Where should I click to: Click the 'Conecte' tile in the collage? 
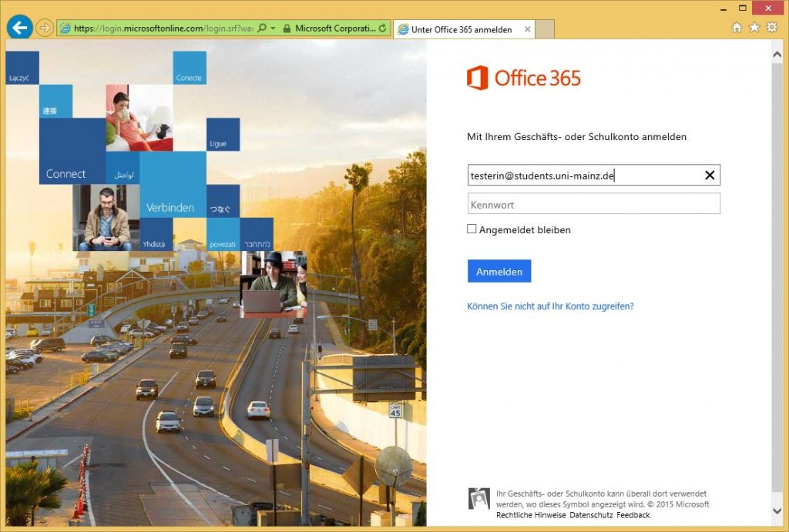pyautogui.click(x=190, y=68)
